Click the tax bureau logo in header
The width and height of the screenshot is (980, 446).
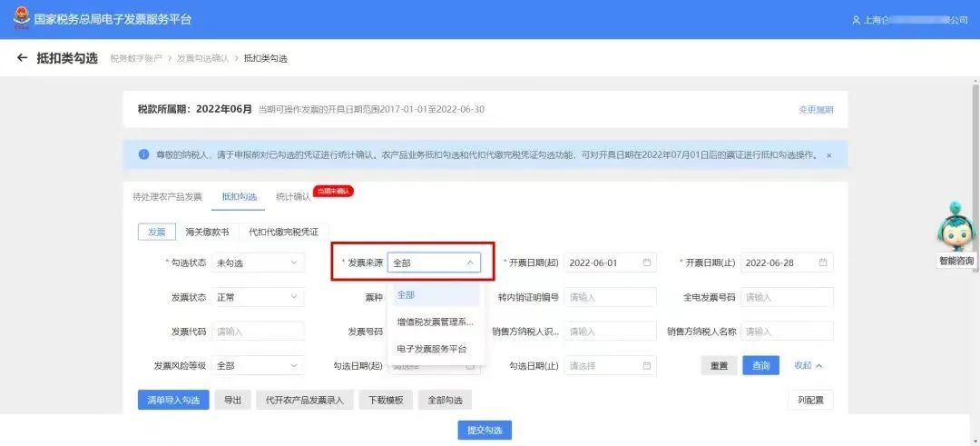[x=21, y=18]
